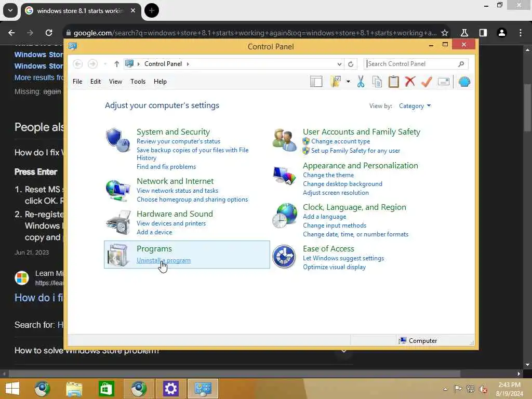Toggle the pane layout toolbar icon
532x399 pixels.
316,82
